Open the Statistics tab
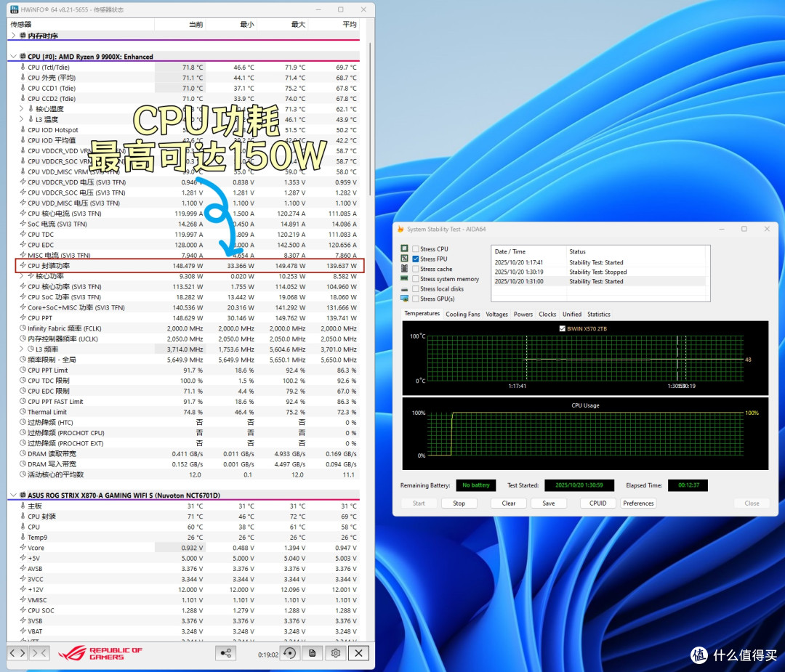 point(599,315)
